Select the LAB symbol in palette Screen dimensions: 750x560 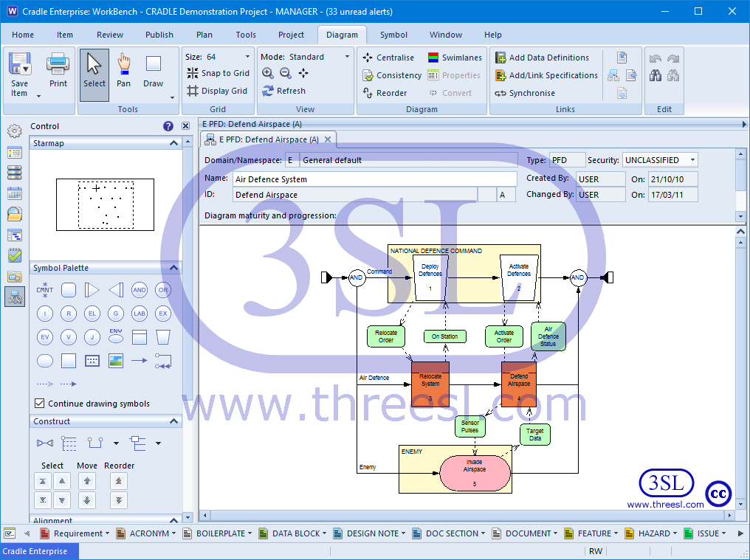(140, 314)
